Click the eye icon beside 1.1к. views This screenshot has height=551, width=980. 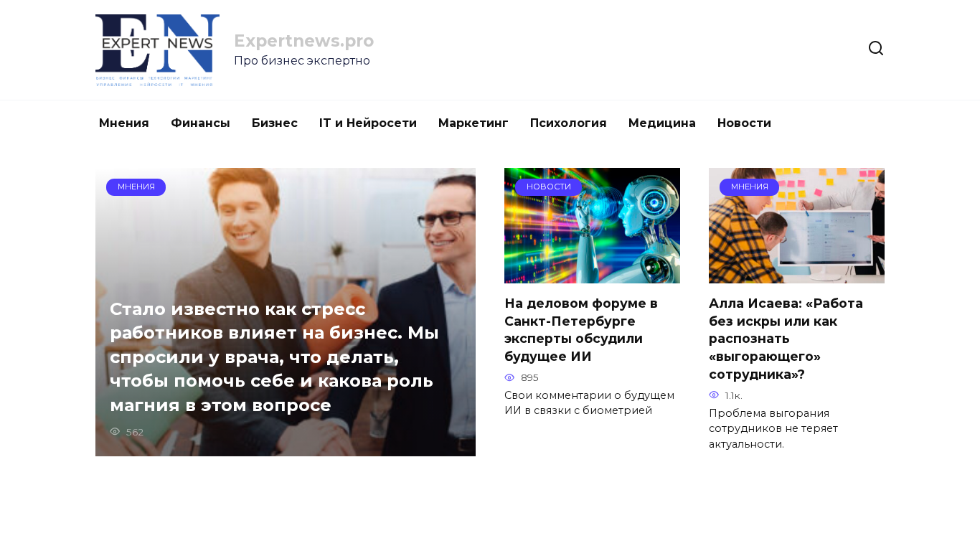(714, 395)
